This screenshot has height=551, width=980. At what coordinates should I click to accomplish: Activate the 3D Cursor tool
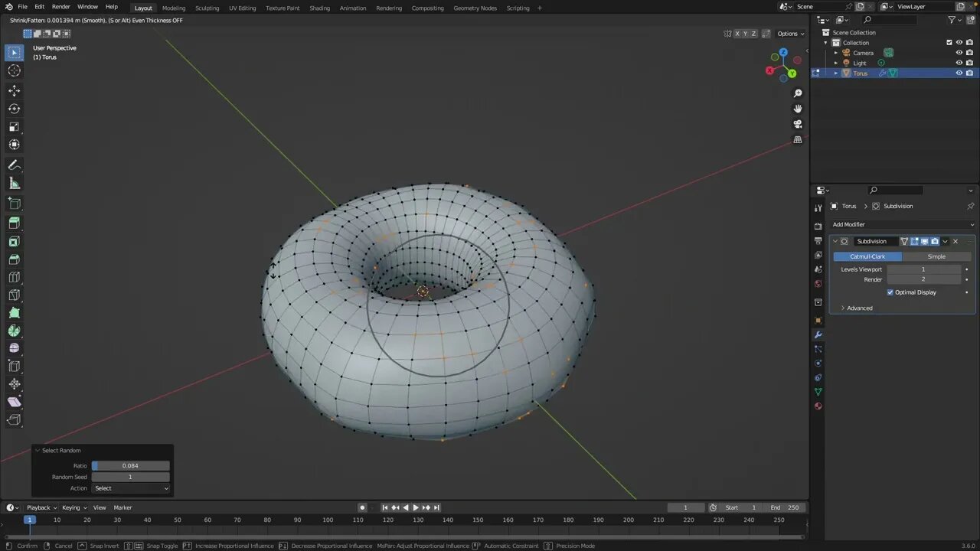(14, 70)
